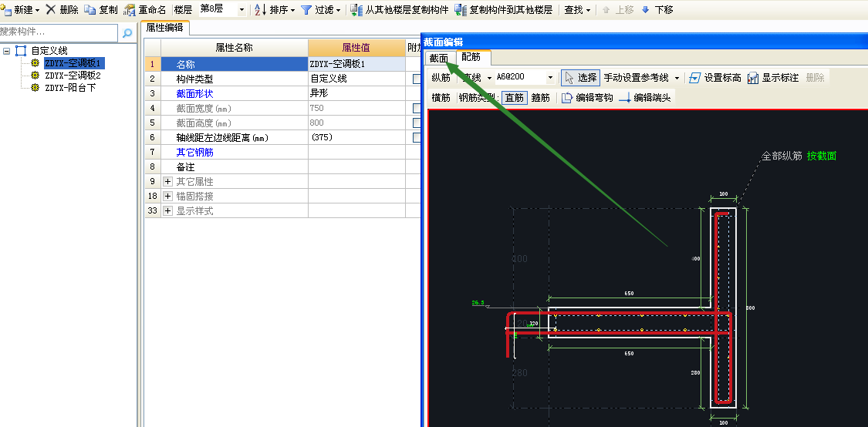The width and height of the screenshot is (868, 427).
Task: Click the green 按截面 link
Action: tap(822, 156)
